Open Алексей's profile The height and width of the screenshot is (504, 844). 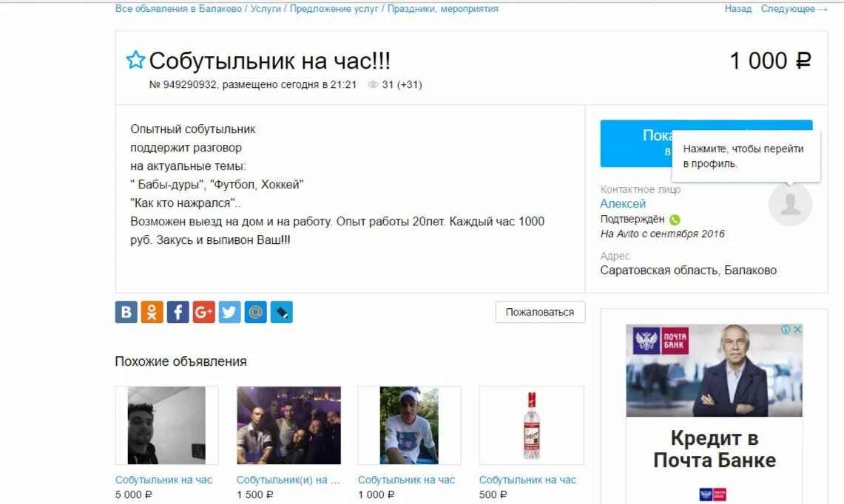624,202
